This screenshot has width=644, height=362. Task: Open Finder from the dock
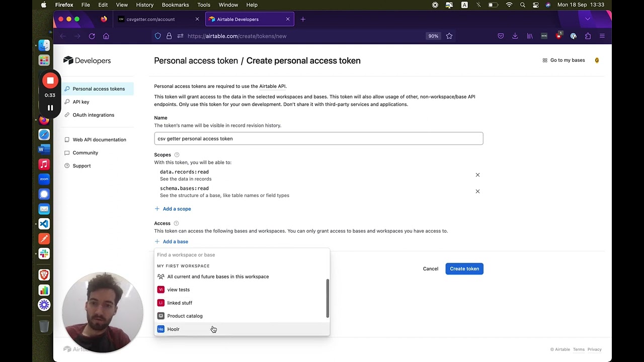tap(44, 45)
